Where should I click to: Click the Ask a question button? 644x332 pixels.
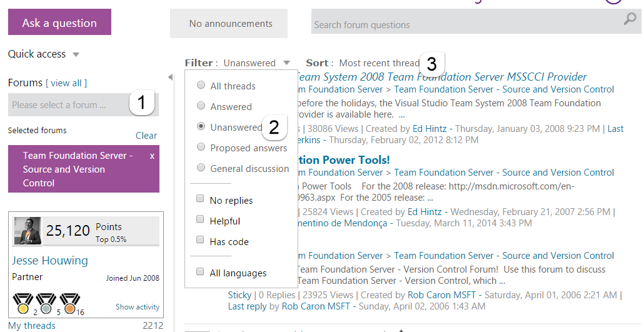pyautogui.click(x=59, y=22)
